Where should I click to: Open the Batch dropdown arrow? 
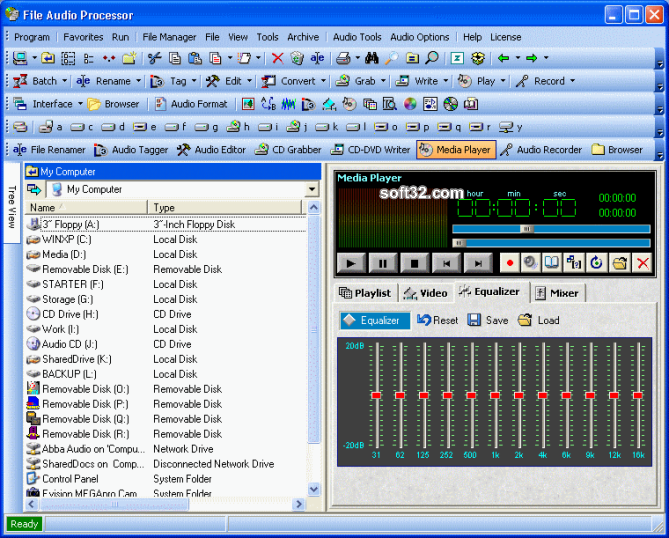click(64, 81)
